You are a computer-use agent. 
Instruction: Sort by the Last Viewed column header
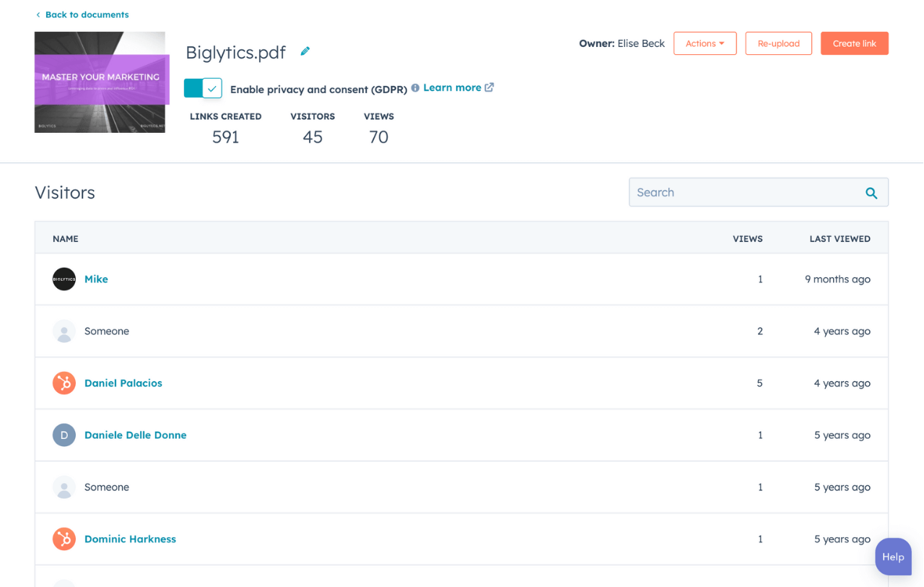(x=840, y=239)
